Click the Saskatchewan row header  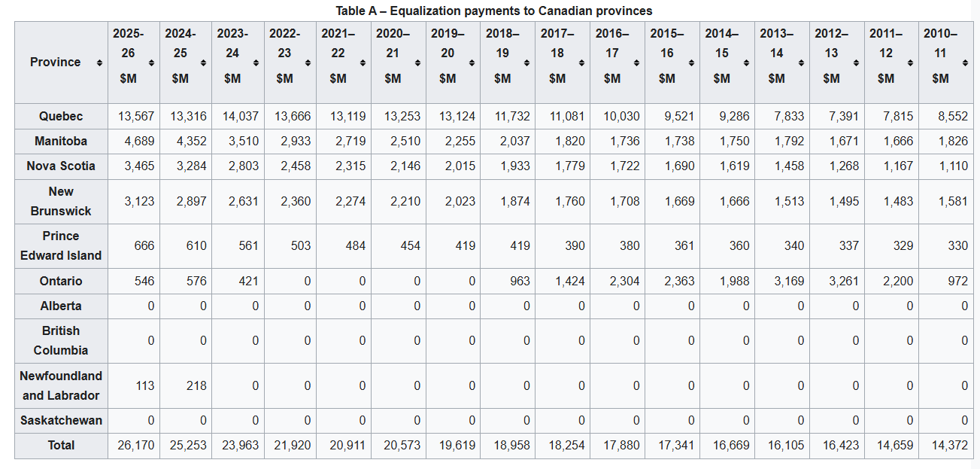click(61, 420)
